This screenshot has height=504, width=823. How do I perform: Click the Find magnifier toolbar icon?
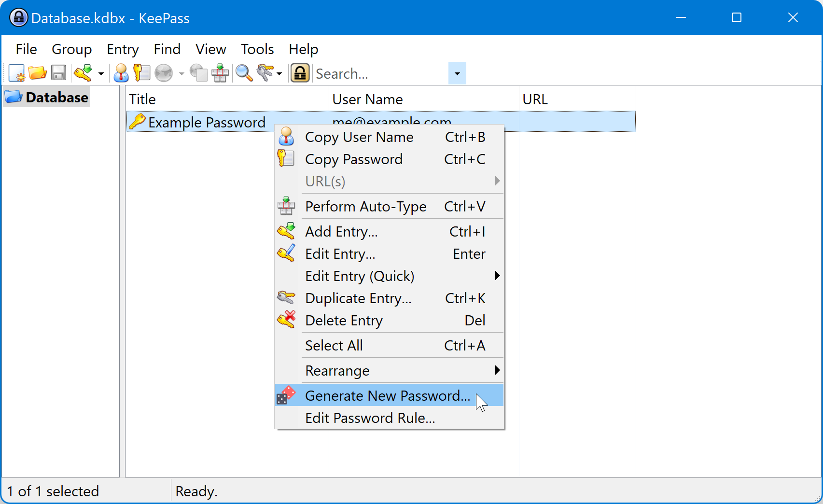244,73
